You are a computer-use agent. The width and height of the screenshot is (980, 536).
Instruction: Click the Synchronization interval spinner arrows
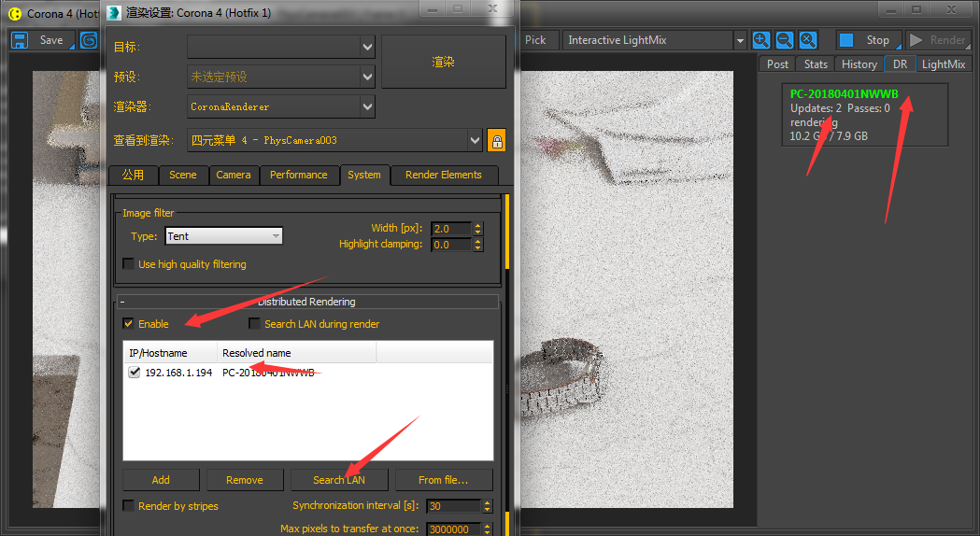tap(488, 506)
